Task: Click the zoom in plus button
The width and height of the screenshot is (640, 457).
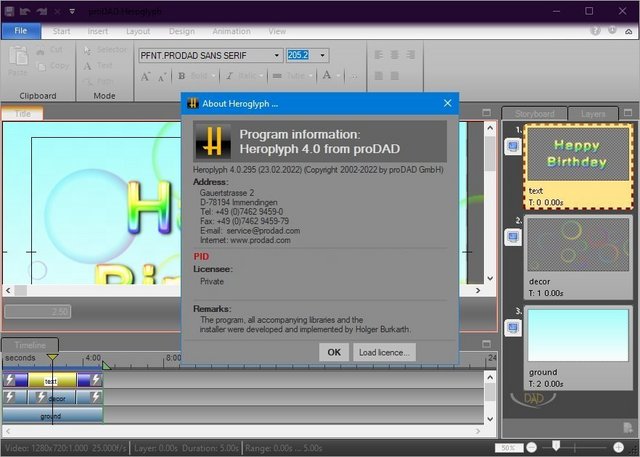Action: point(618,447)
